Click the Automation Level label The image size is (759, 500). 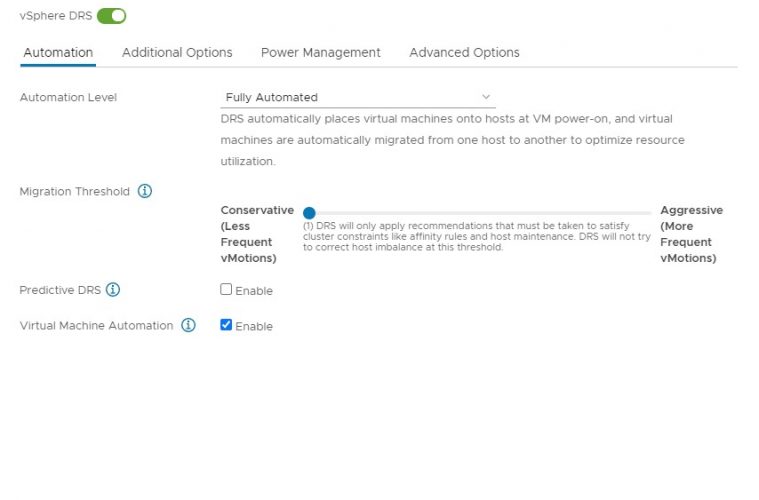tap(68, 97)
